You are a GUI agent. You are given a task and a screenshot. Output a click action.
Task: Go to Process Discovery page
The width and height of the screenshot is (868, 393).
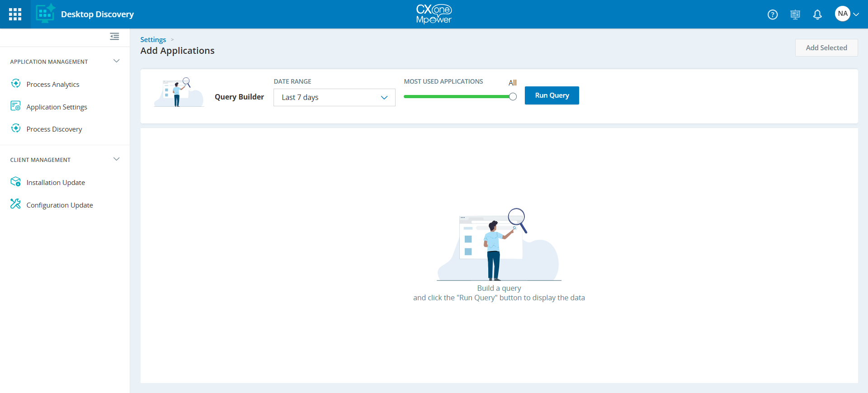point(54,129)
